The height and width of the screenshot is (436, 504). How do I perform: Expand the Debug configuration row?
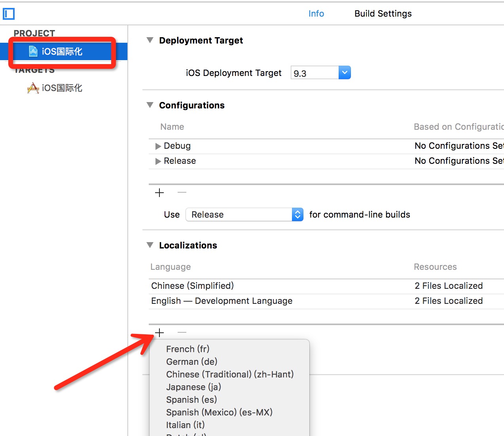pyautogui.click(x=158, y=146)
